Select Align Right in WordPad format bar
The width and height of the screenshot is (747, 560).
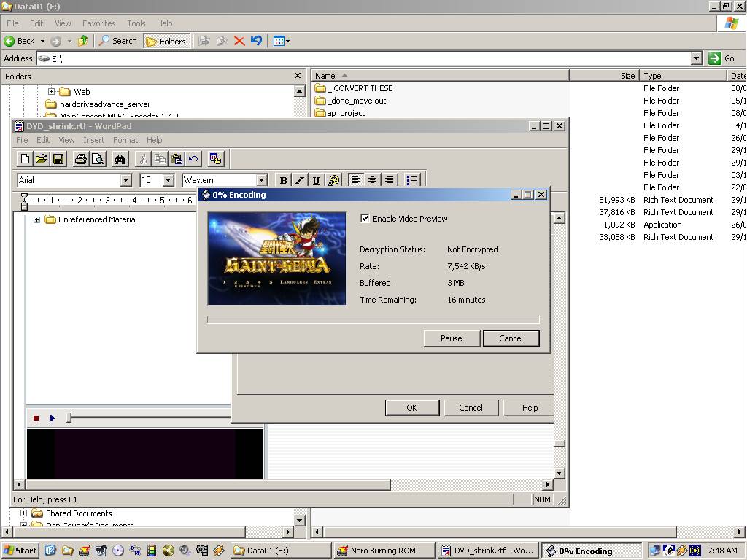[x=390, y=180]
